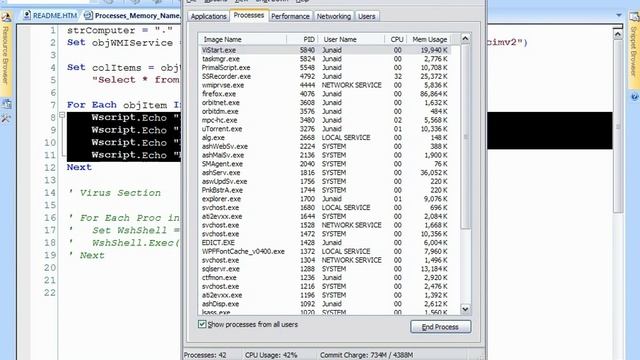Select the firefox.exe process
This screenshot has width=640, height=360.
[x=325, y=94]
